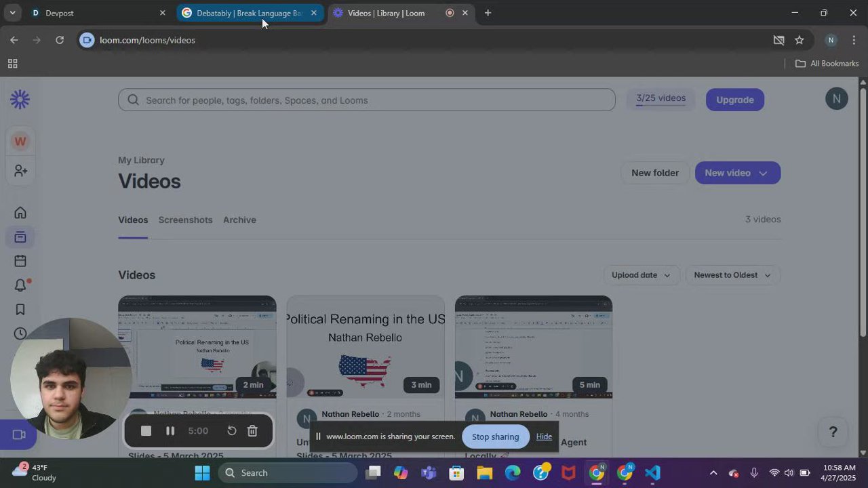The height and width of the screenshot is (488, 868).
Task: Close the Debatably tab
Action: (314, 13)
